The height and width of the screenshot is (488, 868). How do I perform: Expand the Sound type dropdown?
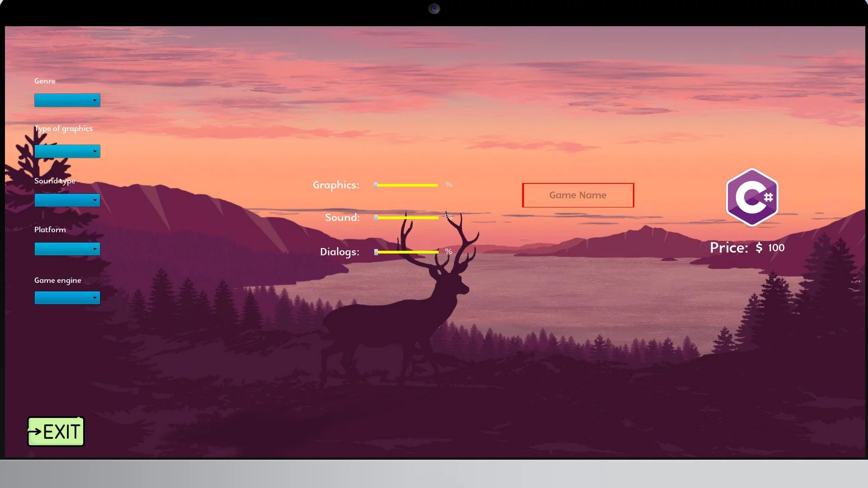coord(67,200)
